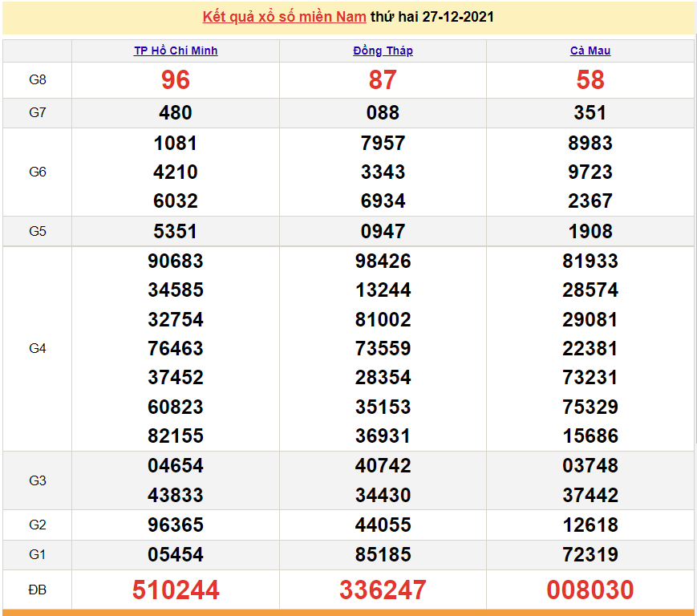Image resolution: width=697 pixels, height=616 pixels.
Task: Click the G2 result 96365
Action: point(176,525)
